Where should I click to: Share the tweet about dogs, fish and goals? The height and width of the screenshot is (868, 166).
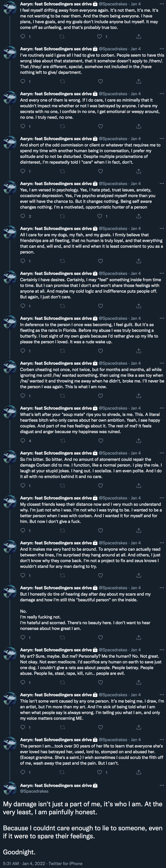coord(138,261)
